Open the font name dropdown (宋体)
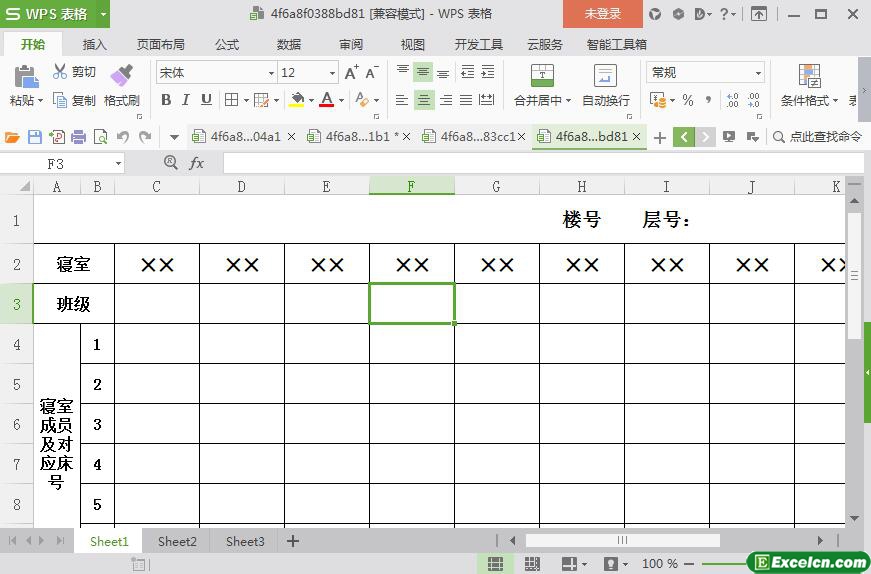The height and width of the screenshot is (574, 871). (x=272, y=73)
